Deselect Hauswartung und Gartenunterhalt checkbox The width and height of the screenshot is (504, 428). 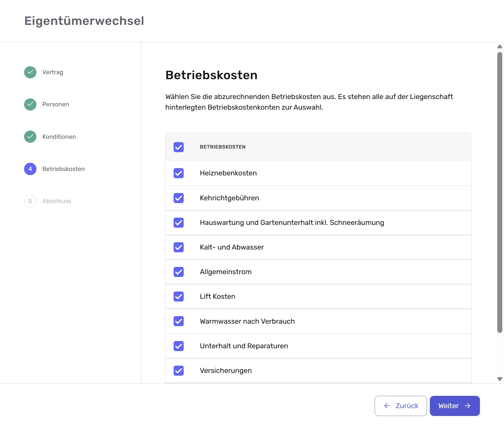pos(179,223)
